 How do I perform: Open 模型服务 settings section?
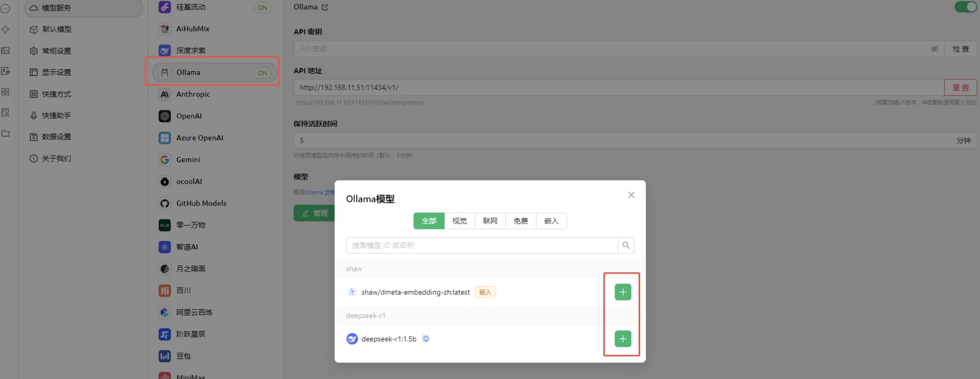(x=83, y=8)
